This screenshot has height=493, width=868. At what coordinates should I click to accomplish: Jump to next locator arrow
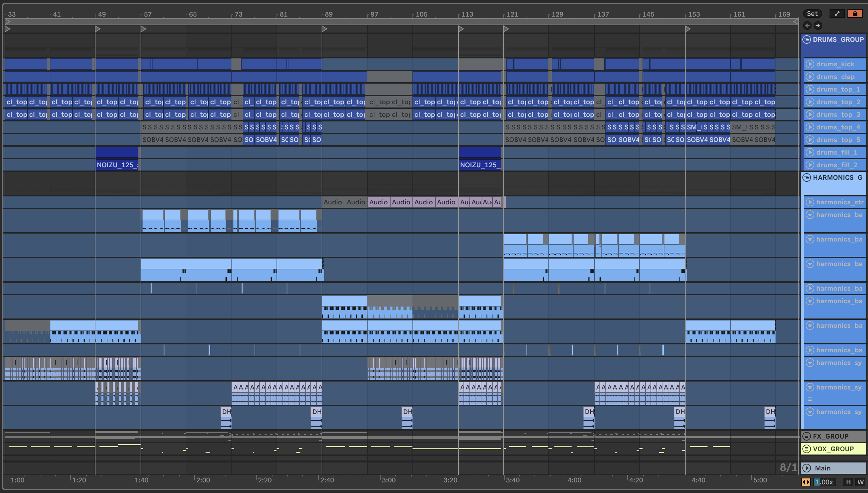pos(818,26)
